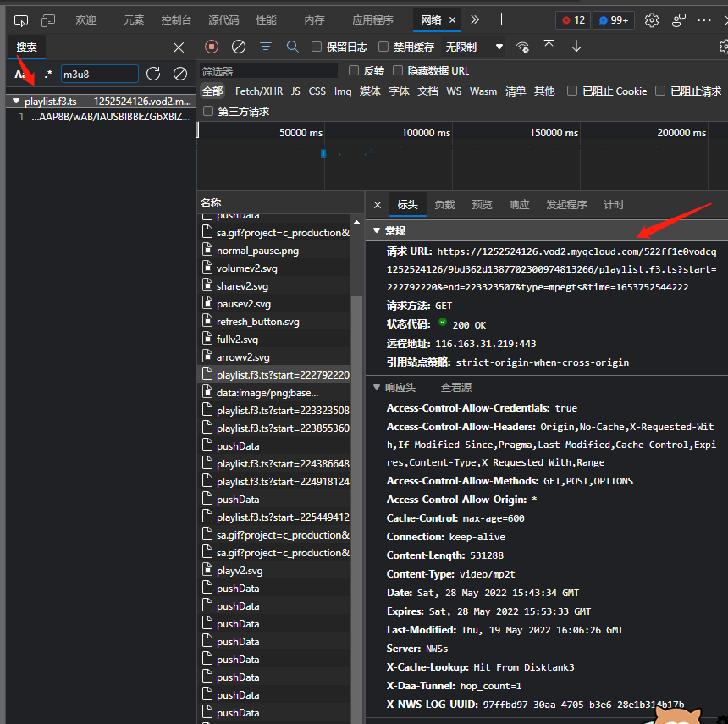
Task: Enable the 保留日志 checkbox
Action: pyautogui.click(x=317, y=47)
